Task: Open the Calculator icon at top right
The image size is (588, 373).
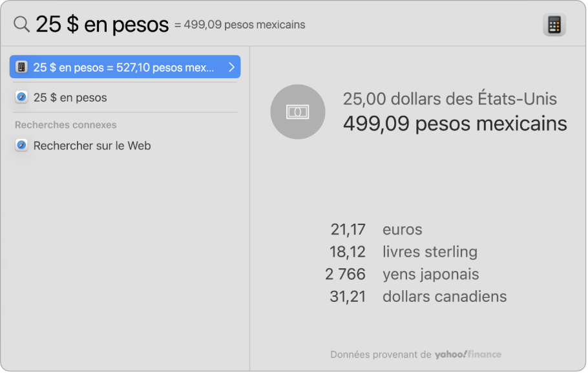Action: click(x=554, y=23)
